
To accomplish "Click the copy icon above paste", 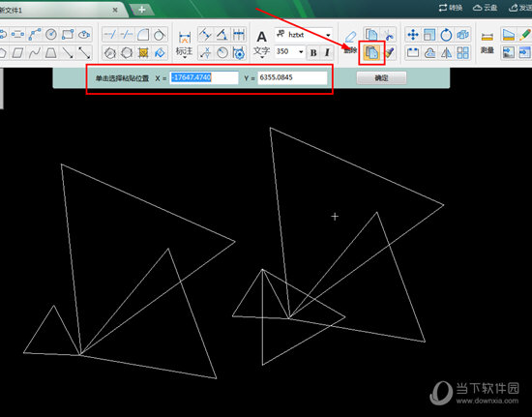I will 371,35.
